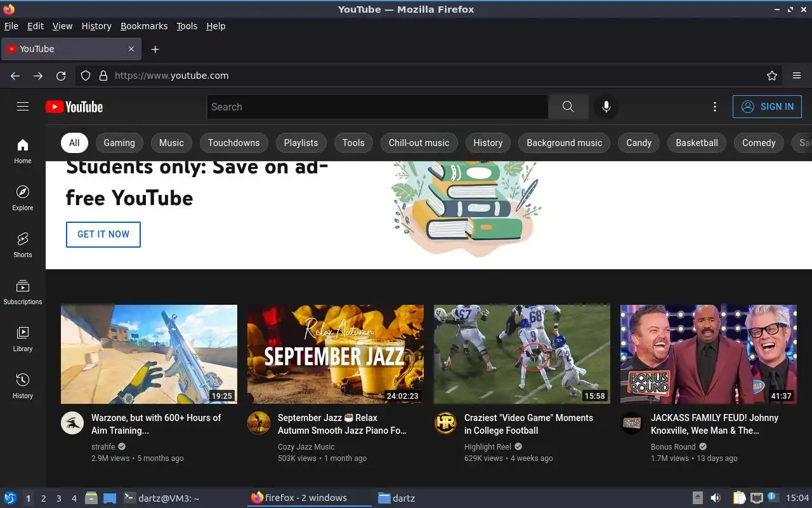Open the Help menu
This screenshot has height=508, width=812.
[216, 26]
